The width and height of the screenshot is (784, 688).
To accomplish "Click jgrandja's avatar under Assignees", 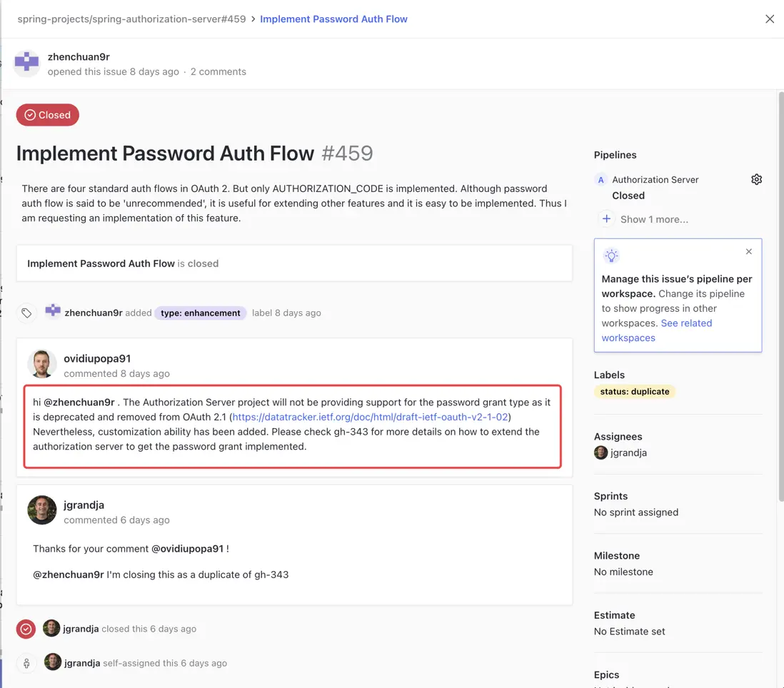I will [600, 452].
